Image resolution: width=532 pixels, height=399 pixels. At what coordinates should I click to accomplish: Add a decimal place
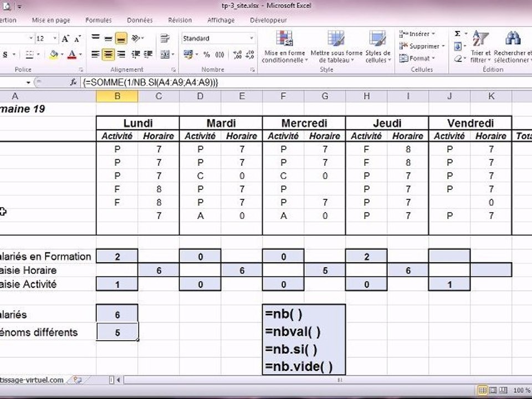238,55
